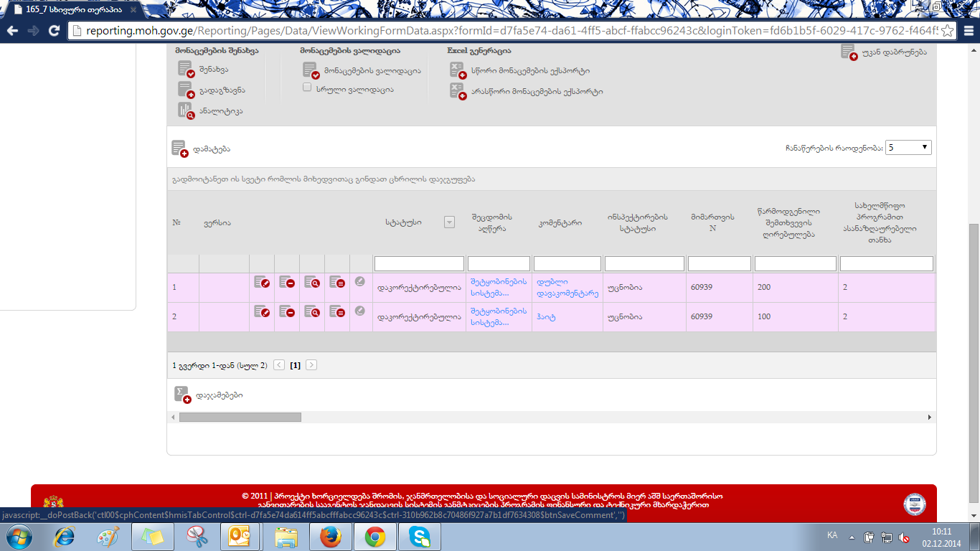
Task: Enable the სრული ვალიდაცია checkbox
Action: pos(307,88)
